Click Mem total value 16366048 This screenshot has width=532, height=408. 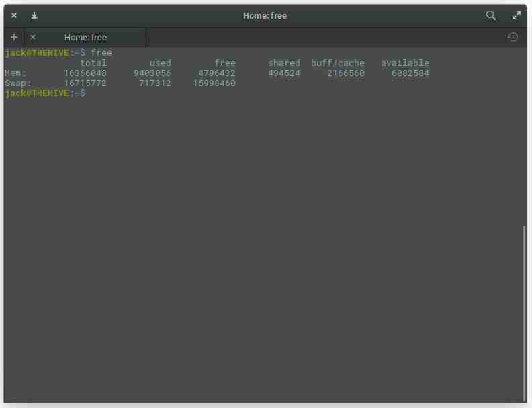point(85,73)
